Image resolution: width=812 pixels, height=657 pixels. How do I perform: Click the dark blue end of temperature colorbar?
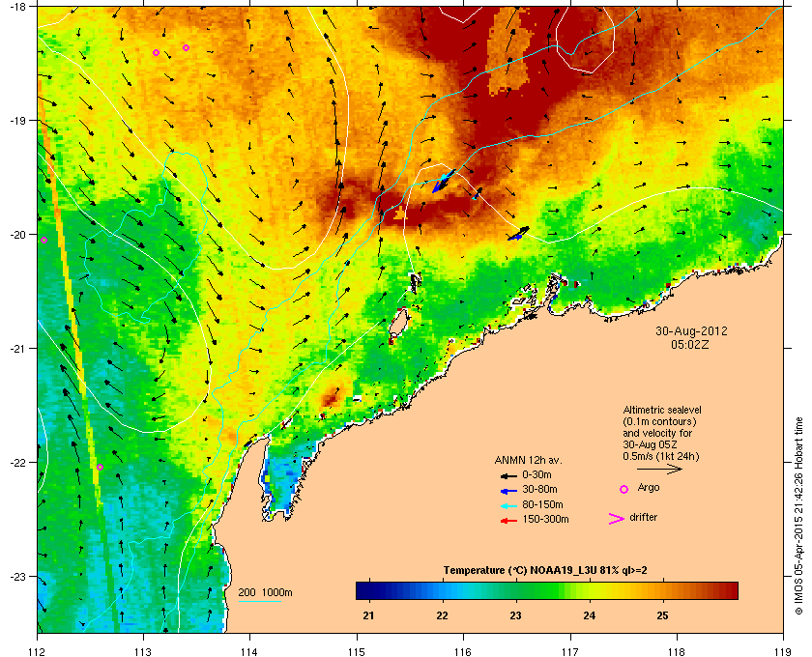pos(362,590)
